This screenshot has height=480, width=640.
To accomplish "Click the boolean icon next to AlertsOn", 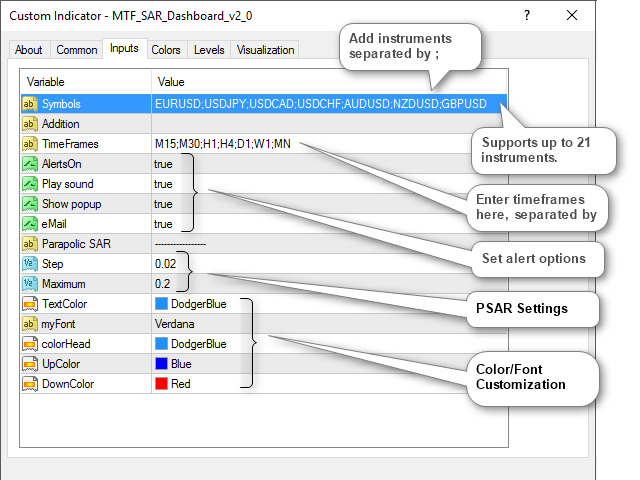I will pyautogui.click(x=29, y=164).
